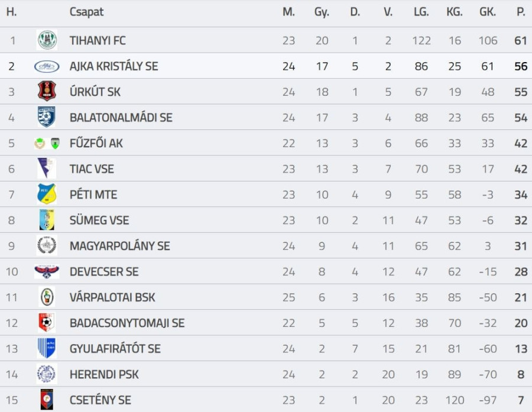Sort table by the P. points column

pyautogui.click(x=520, y=12)
